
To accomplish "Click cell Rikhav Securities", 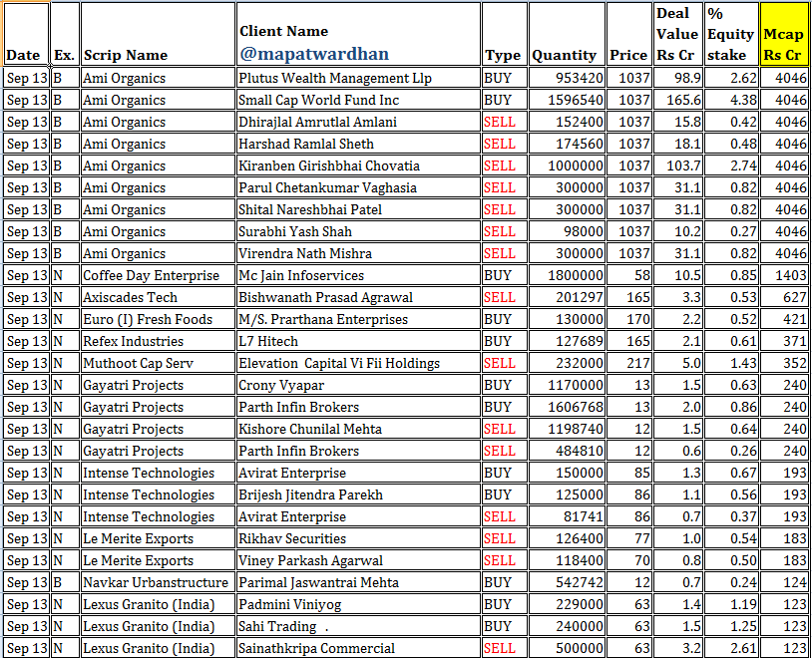I will [358, 538].
